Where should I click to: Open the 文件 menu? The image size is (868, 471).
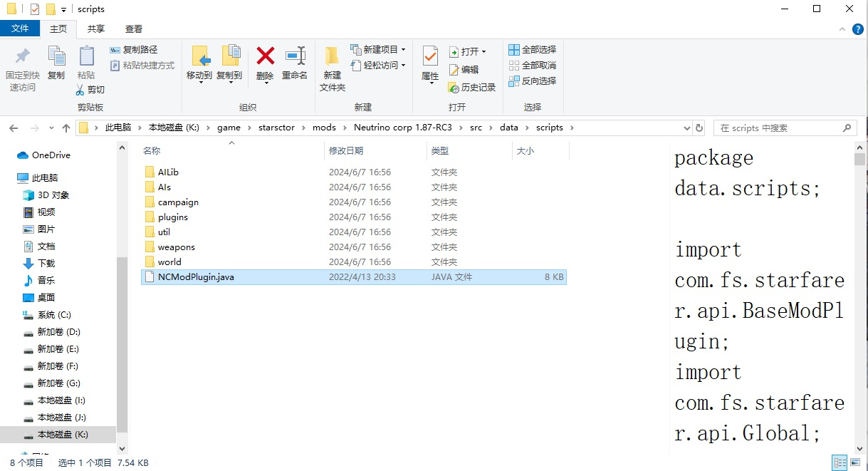(21, 29)
